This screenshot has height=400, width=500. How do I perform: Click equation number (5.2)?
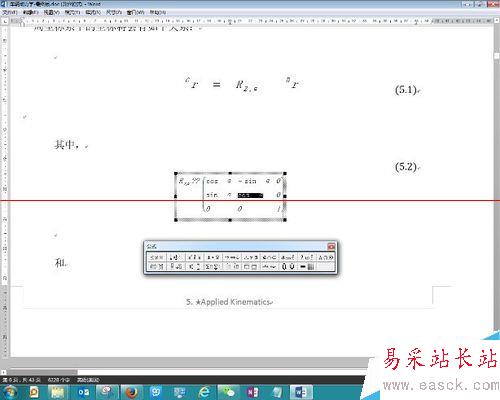point(406,166)
